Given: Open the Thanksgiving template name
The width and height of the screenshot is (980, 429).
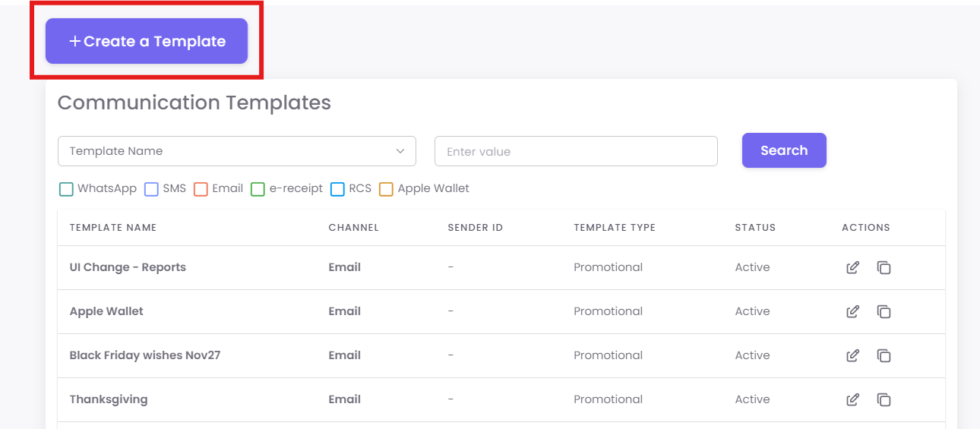Looking at the screenshot, I should [109, 399].
